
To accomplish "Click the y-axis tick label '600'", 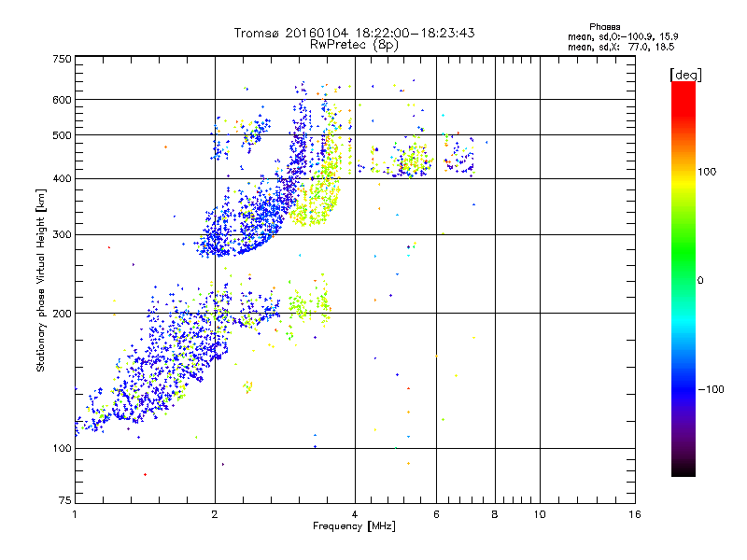I will pyautogui.click(x=62, y=100).
